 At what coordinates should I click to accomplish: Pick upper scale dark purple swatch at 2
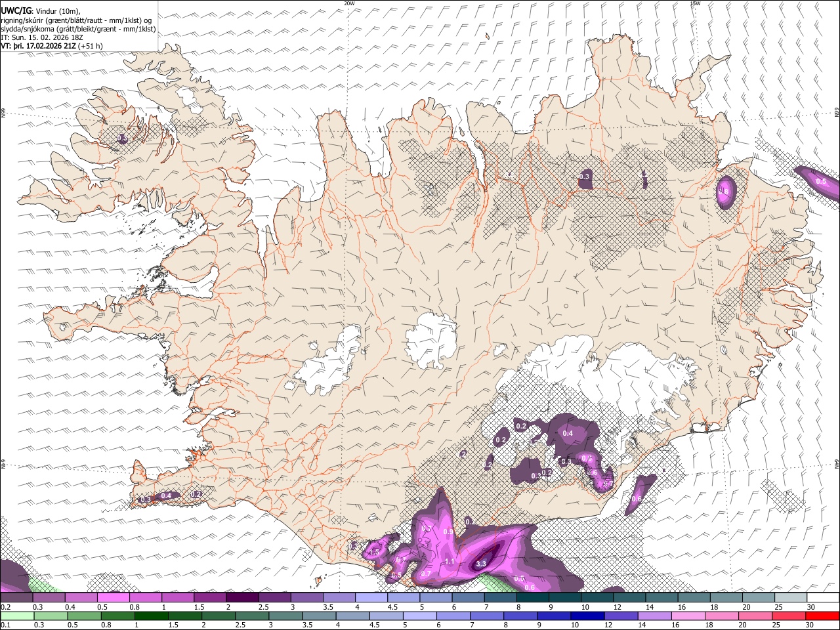click(x=242, y=598)
